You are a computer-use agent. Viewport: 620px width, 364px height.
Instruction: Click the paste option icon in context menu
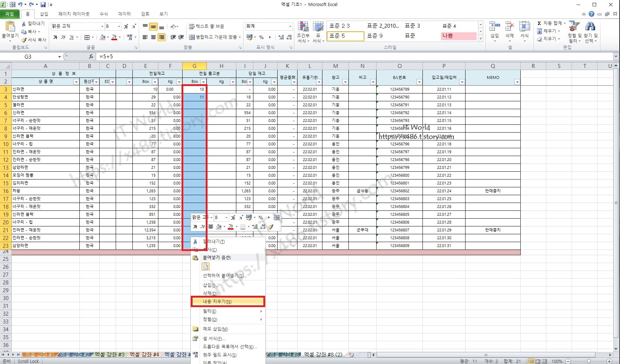205,267
